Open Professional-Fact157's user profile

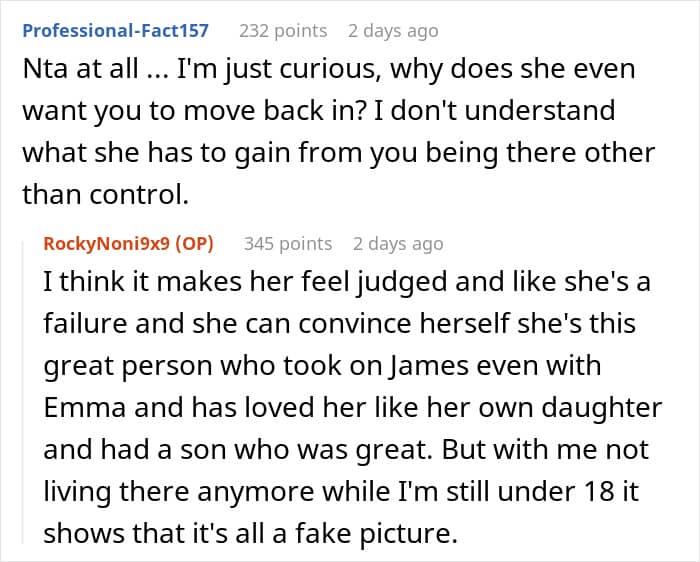tap(115, 31)
